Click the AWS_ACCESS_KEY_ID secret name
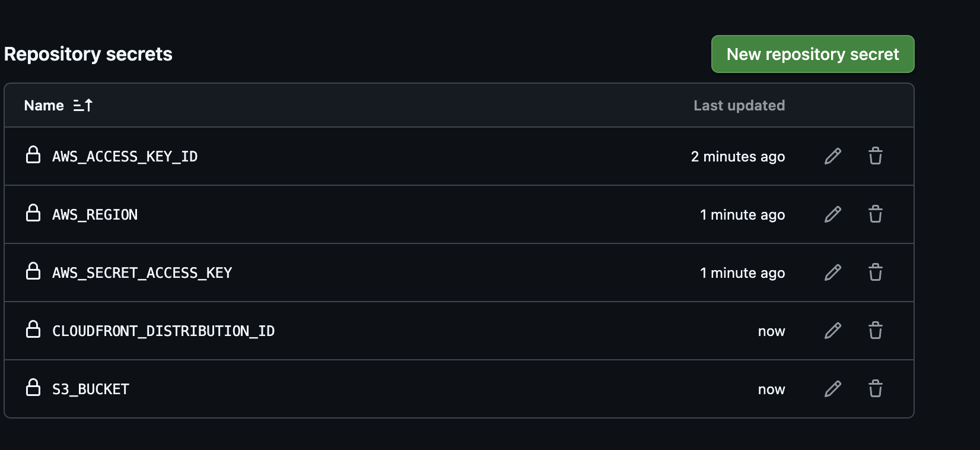 click(125, 157)
